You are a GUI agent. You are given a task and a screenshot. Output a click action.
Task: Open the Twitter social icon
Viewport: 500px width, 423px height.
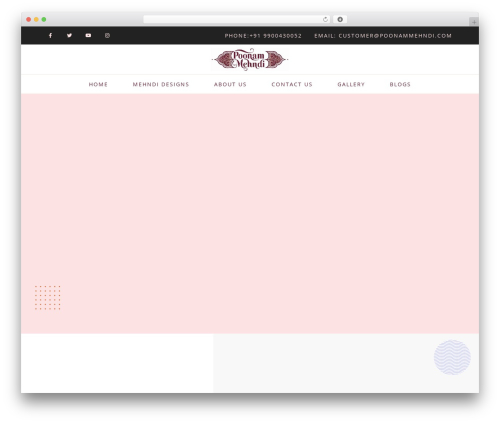tap(69, 35)
